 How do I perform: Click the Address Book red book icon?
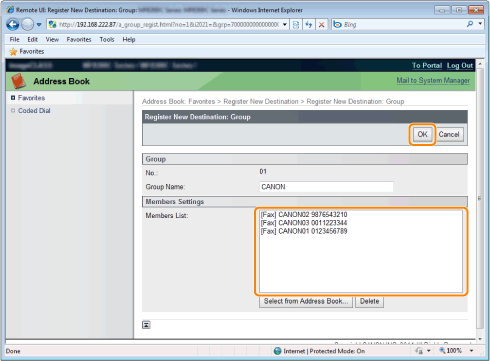pyautogui.click(x=19, y=81)
